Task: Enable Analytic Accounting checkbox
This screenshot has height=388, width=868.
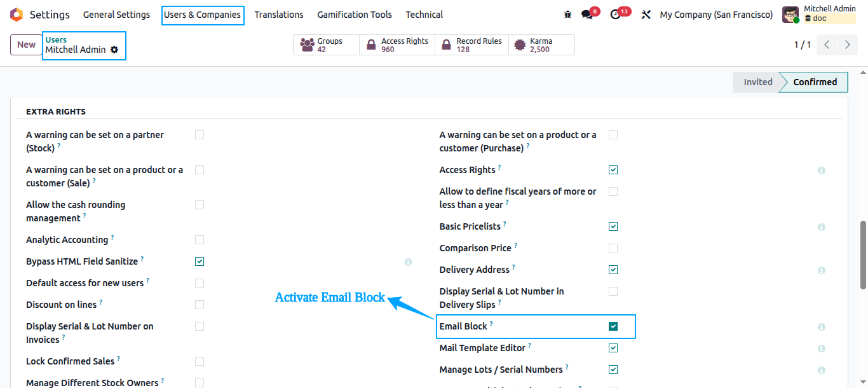Action: (x=200, y=240)
